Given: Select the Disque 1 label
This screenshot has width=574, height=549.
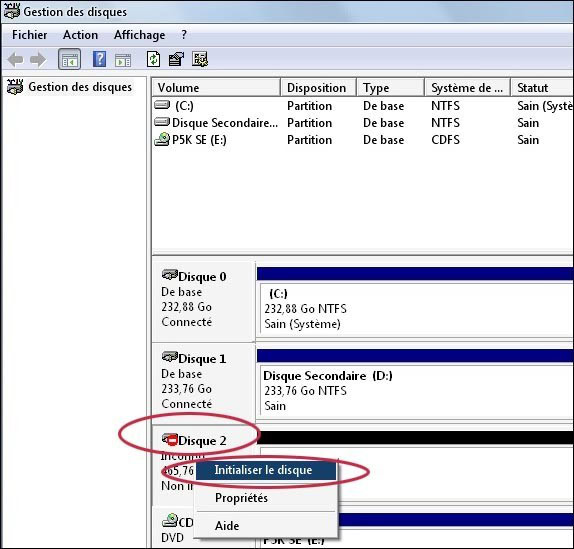Looking at the screenshot, I should click(202, 359).
